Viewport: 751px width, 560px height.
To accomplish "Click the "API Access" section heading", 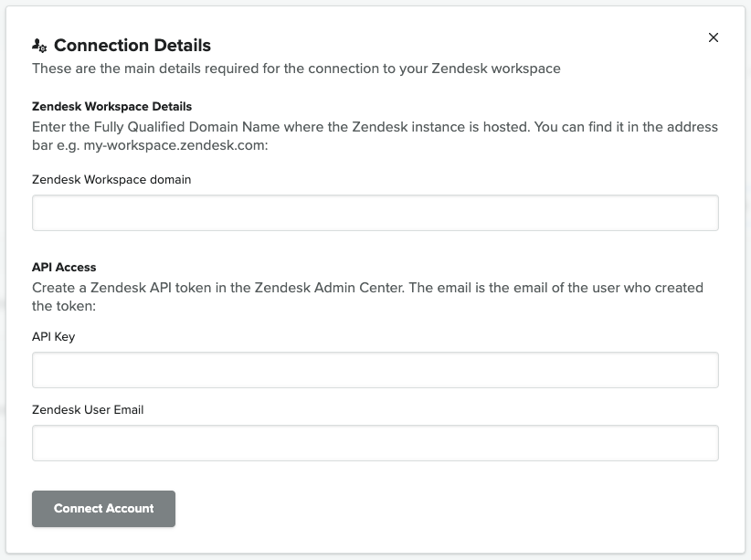I will (64, 268).
